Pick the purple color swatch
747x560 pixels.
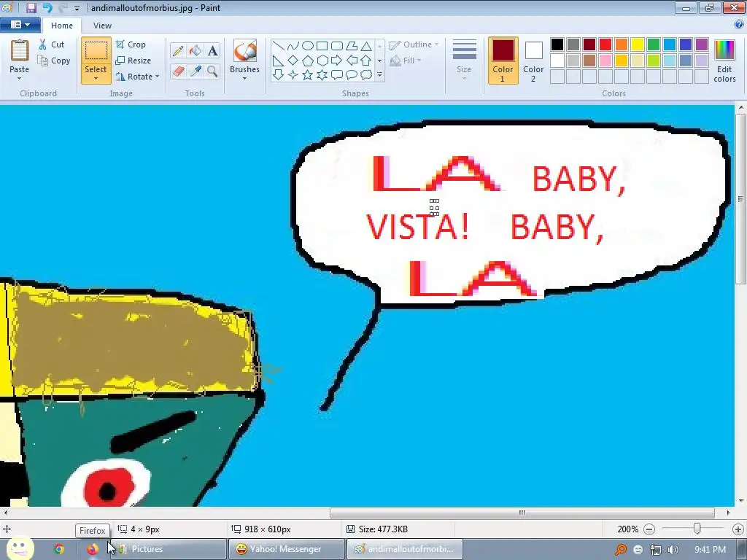(702, 44)
